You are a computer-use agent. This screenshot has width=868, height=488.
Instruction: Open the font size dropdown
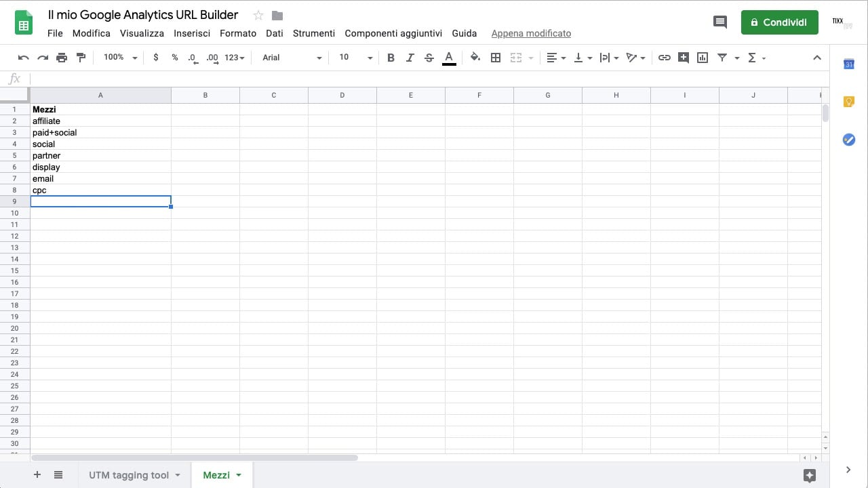pos(355,58)
